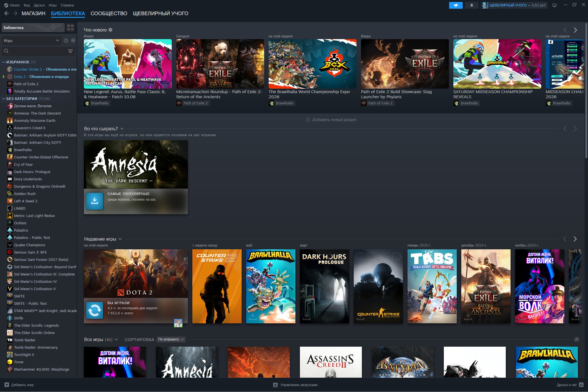Open the Brawlhalla World Championship Expo news

click(312, 64)
